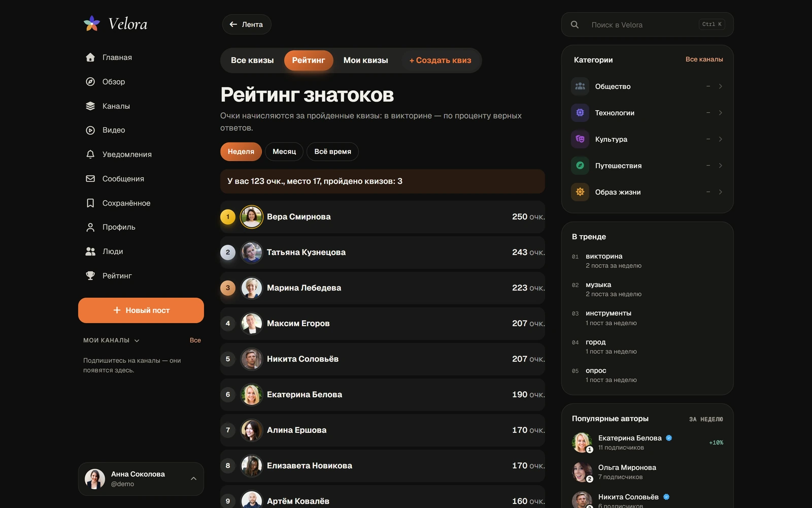The image size is (812, 508).
Task: Open Люди via its people icon
Action: point(90,251)
